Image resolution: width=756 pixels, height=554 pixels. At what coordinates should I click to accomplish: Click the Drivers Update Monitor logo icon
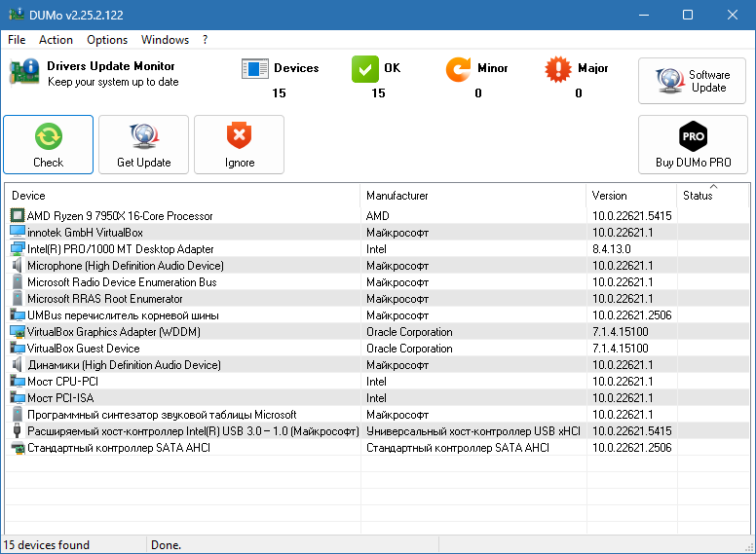point(24,71)
